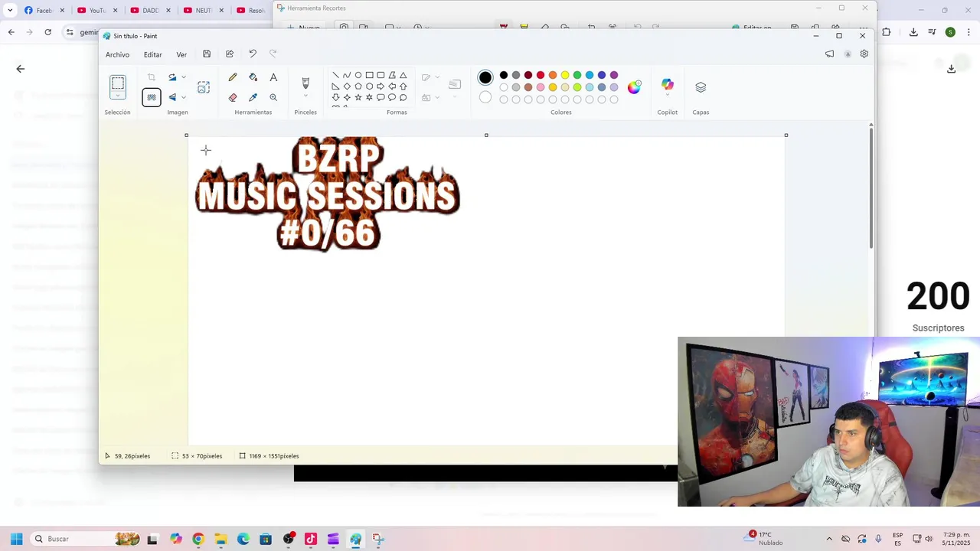This screenshot has height=551, width=980.
Task: Click the Share icon in Paint
Action: tap(229, 54)
